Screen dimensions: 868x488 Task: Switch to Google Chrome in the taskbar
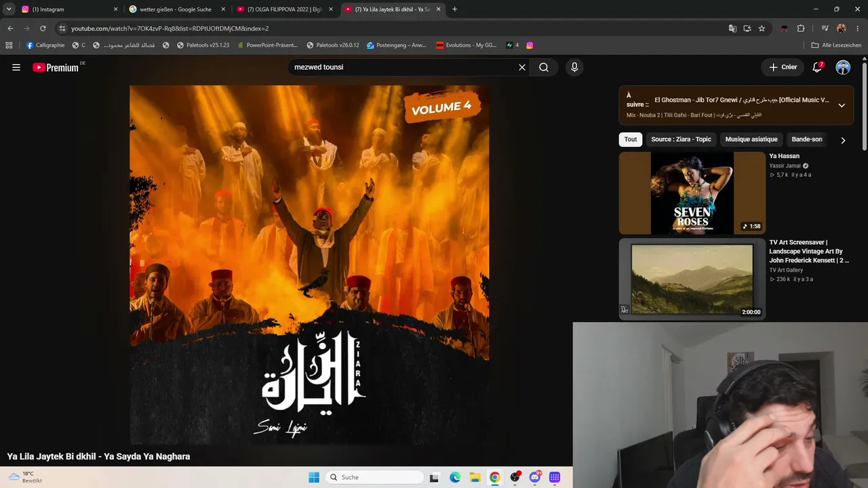[495, 477]
